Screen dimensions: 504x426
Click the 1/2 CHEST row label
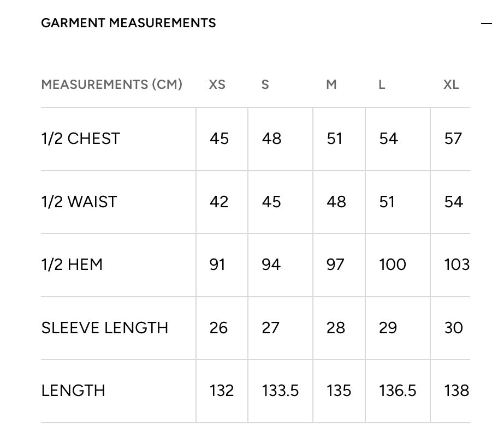click(81, 139)
